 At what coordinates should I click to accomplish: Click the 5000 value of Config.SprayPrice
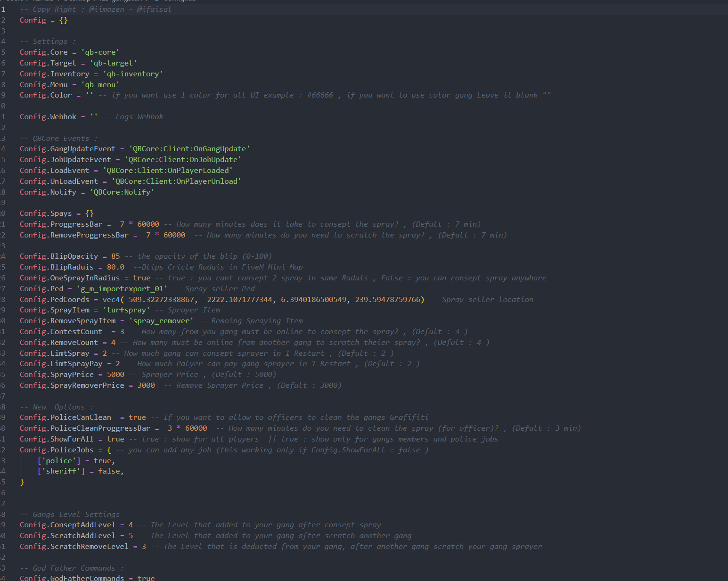coord(115,375)
